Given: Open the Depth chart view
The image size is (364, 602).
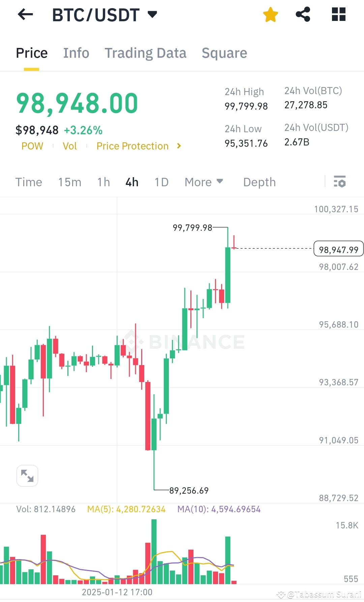Looking at the screenshot, I should [x=259, y=182].
